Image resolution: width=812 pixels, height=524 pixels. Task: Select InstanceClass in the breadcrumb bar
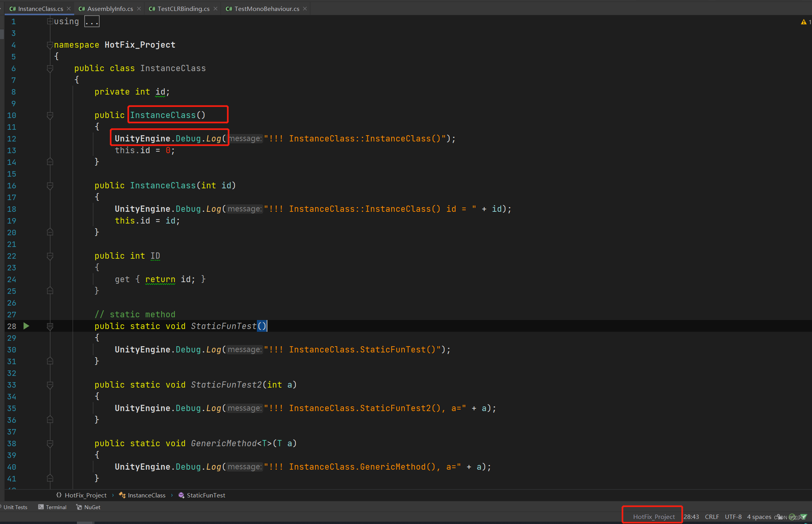(142, 495)
